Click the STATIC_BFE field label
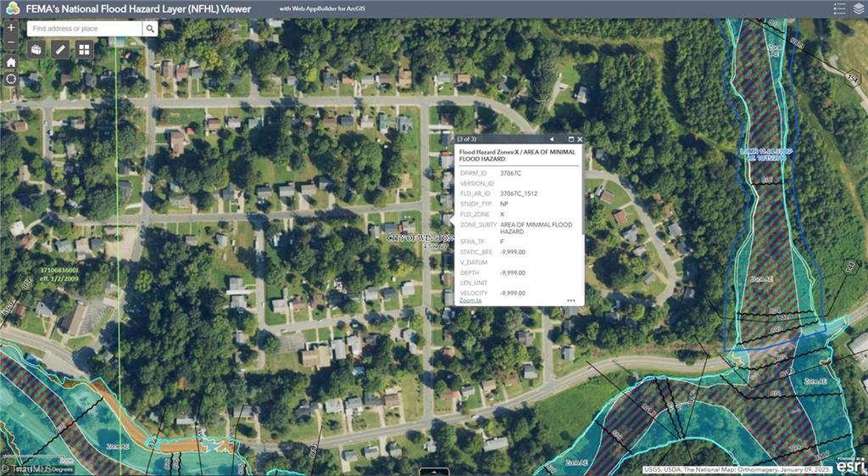Viewport: 868px width, 476px height. point(476,252)
